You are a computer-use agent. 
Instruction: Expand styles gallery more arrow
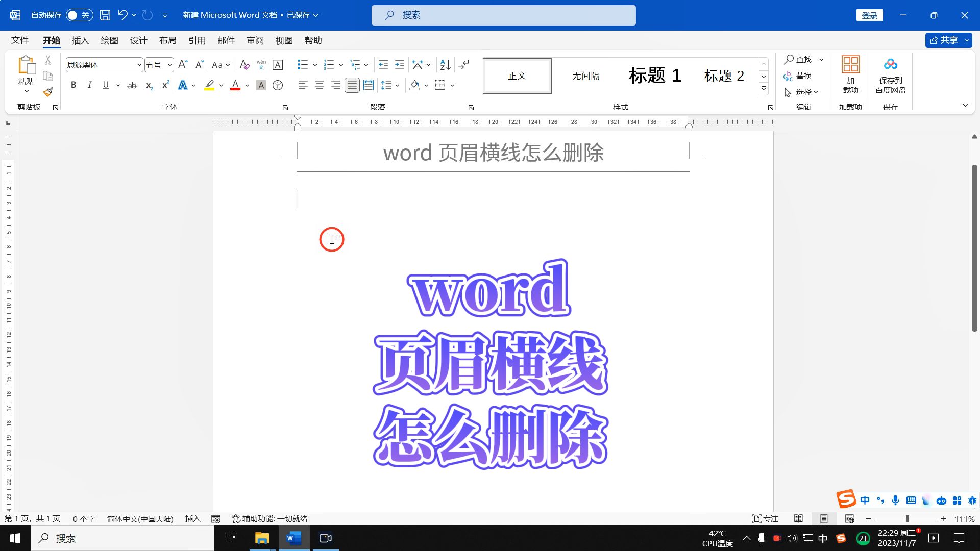(764, 88)
